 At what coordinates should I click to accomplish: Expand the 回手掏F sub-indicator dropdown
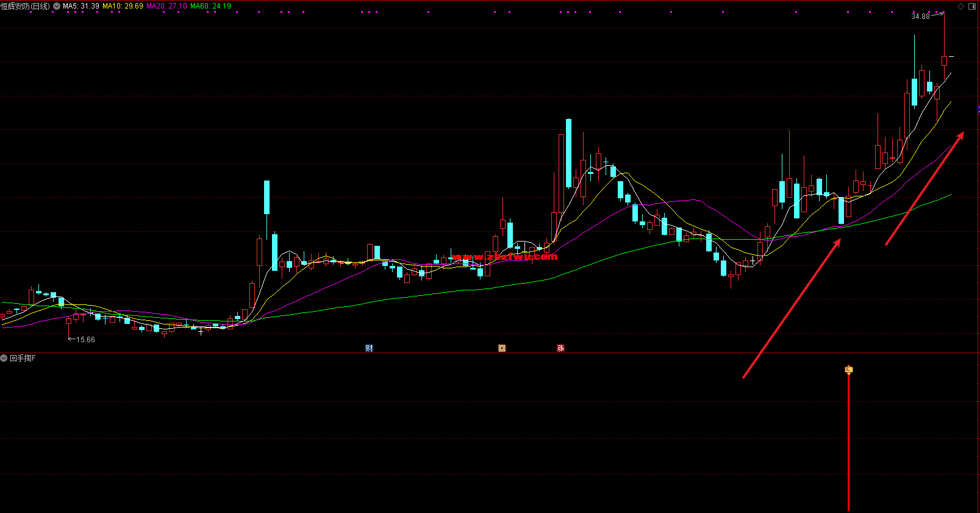point(4,358)
